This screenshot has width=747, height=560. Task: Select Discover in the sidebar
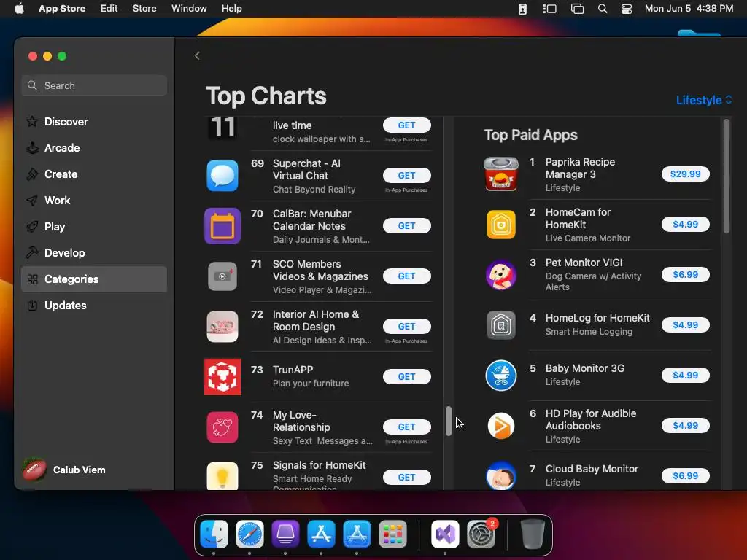pos(94,122)
